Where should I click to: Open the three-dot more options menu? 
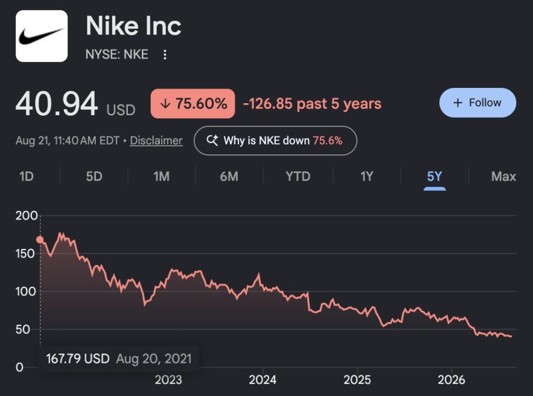[x=165, y=54]
